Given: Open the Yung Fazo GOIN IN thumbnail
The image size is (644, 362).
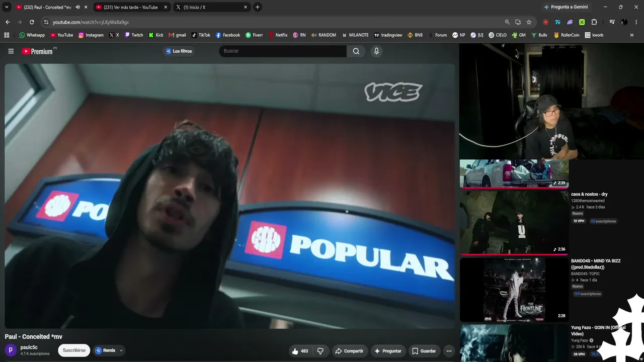Looking at the screenshot, I should 514,343.
